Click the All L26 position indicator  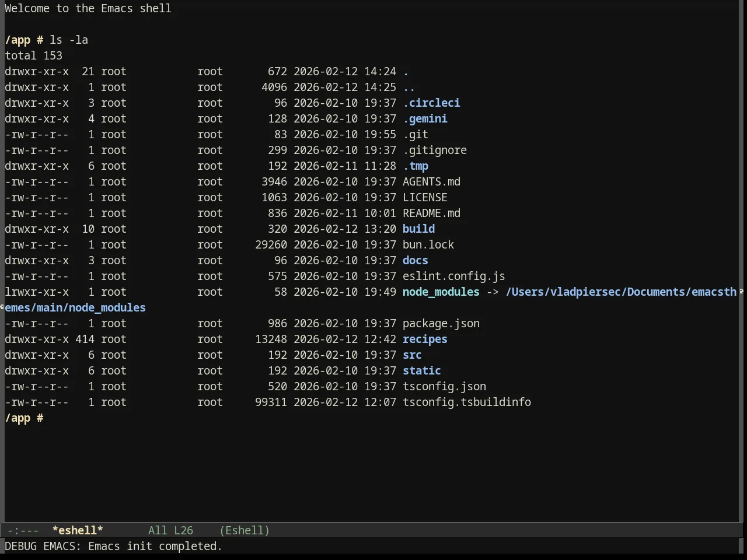[170, 530]
